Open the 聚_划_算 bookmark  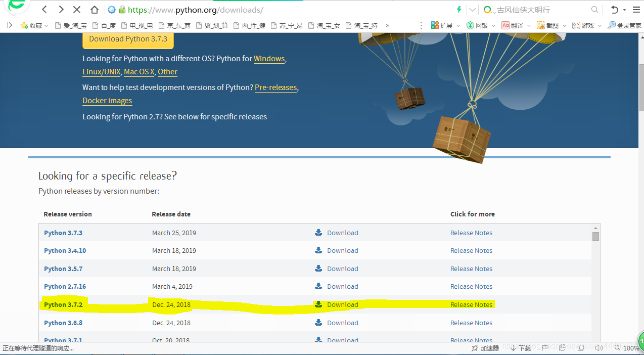coord(212,25)
